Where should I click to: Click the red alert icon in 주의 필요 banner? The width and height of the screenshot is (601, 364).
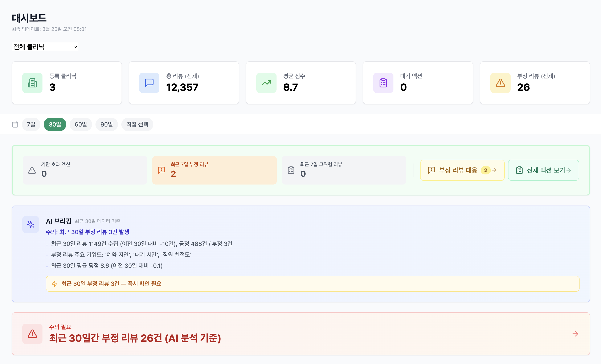pos(32,334)
